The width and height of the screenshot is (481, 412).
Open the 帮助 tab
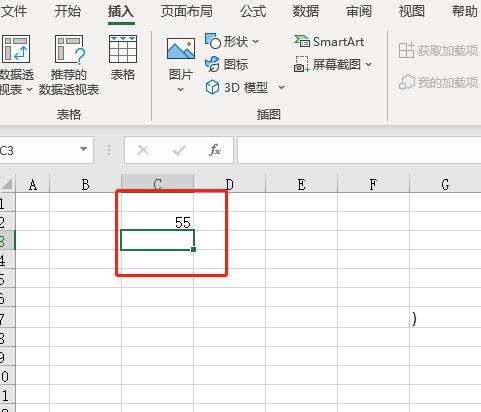(465, 12)
